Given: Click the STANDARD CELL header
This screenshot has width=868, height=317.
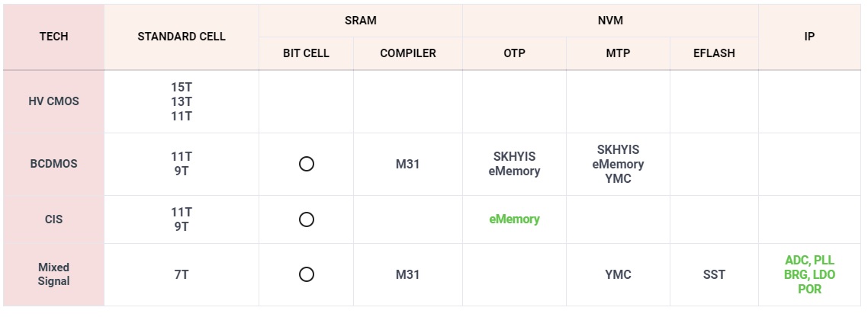Looking at the screenshot, I should tap(181, 37).
